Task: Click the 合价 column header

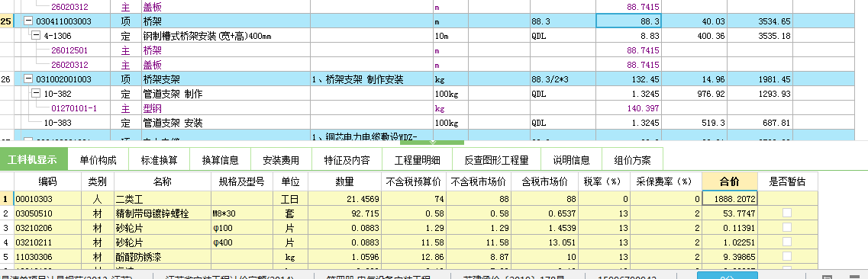Action: 730,181
